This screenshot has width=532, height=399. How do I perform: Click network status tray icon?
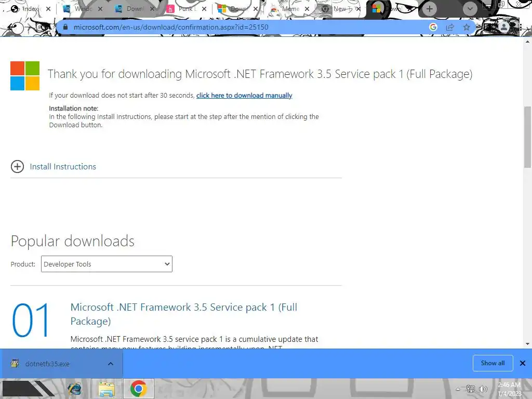tap(471, 389)
